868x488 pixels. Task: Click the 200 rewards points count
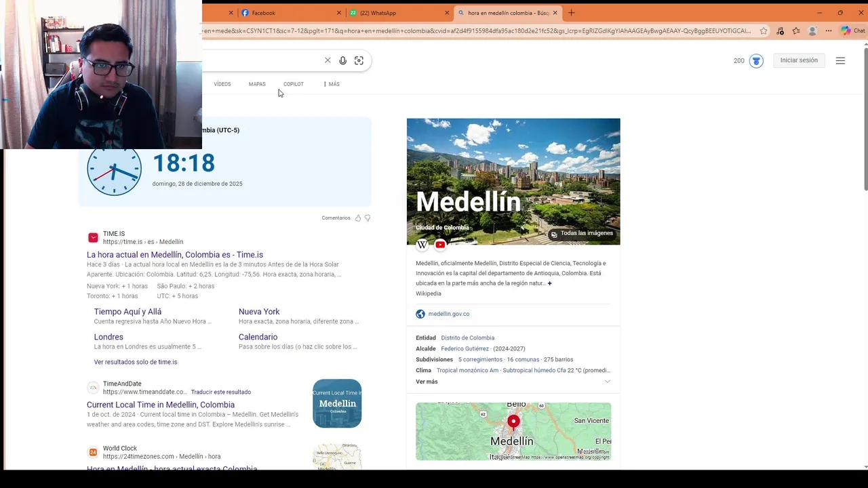click(739, 60)
